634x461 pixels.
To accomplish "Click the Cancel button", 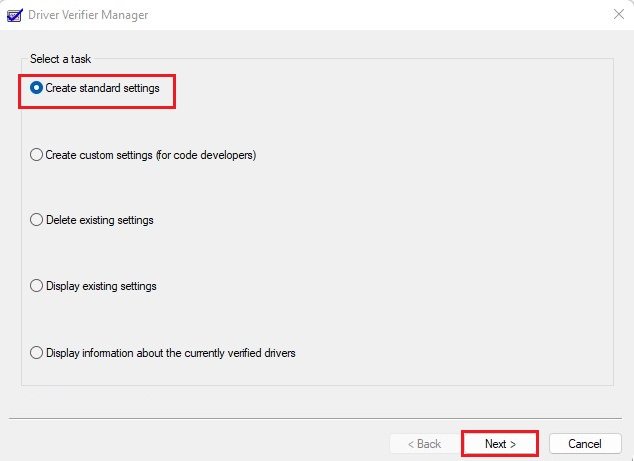I will point(585,444).
